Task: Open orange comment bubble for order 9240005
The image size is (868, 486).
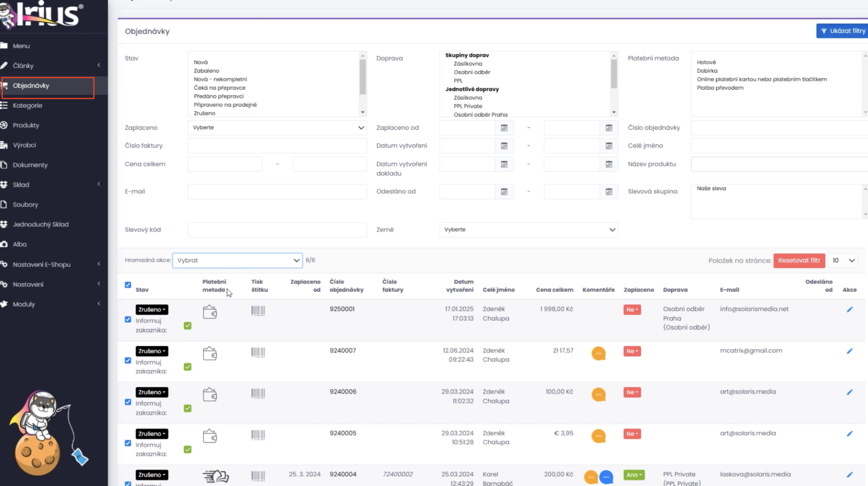Action: click(x=598, y=436)
